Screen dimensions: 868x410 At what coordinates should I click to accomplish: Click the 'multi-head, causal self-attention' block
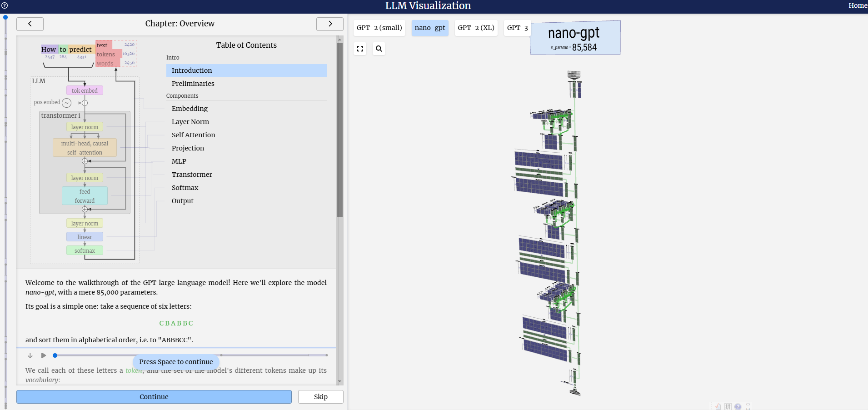pos(85,148)
